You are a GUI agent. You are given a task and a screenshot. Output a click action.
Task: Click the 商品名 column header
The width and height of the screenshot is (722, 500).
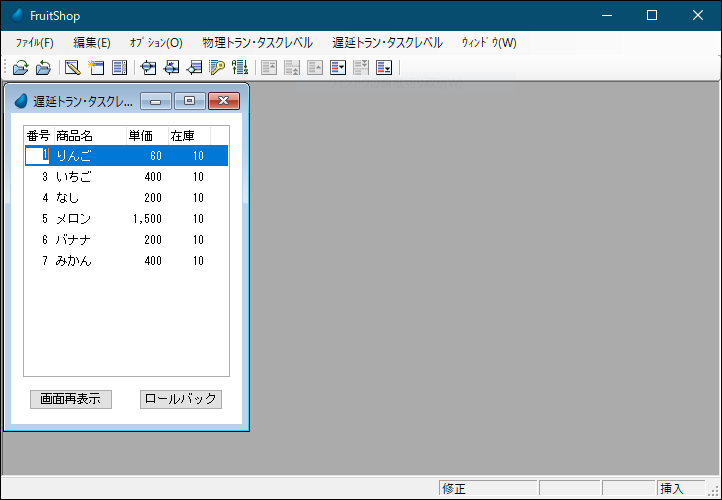click(x=75, y=136)
